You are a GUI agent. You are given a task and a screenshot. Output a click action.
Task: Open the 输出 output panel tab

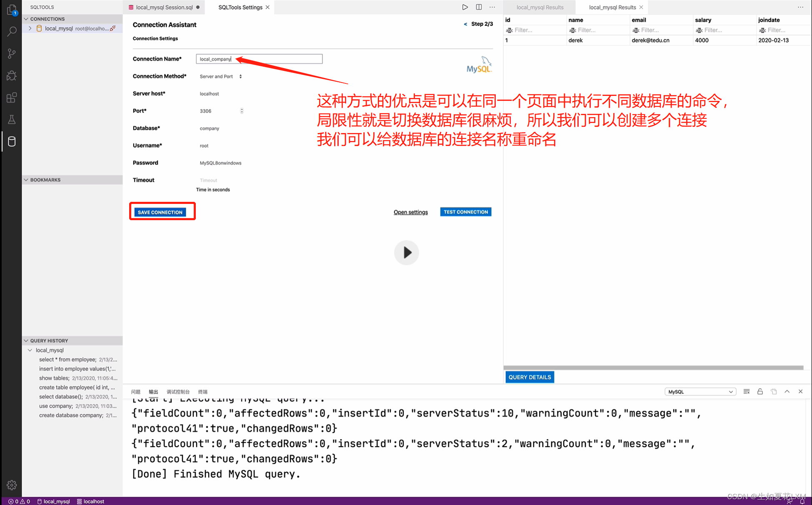(x=153, y=392)
